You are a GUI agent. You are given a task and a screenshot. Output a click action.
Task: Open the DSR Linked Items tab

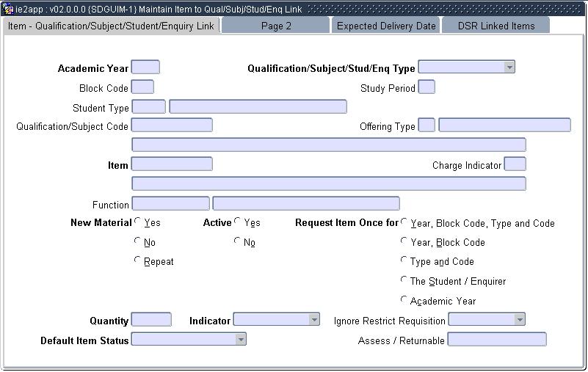[496, 26]
